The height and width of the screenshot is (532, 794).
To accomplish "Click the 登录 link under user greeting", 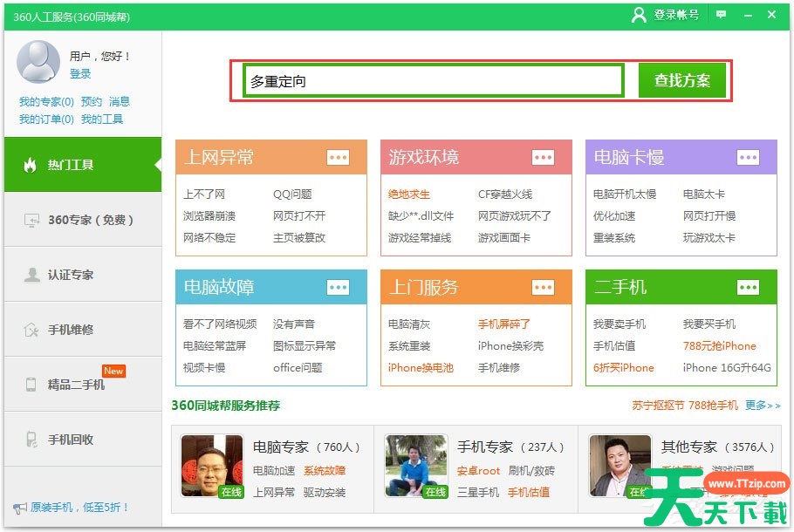I will coord(80,74).
